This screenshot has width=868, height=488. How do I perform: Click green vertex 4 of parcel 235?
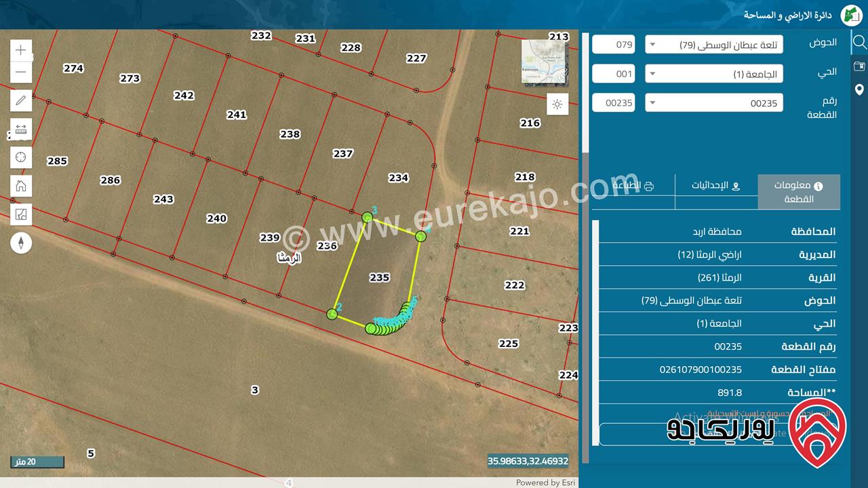[420, 236]
